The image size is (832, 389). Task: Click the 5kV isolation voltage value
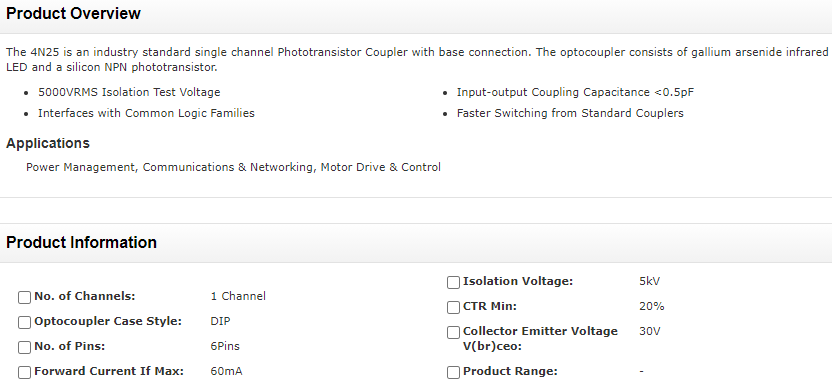649,281
